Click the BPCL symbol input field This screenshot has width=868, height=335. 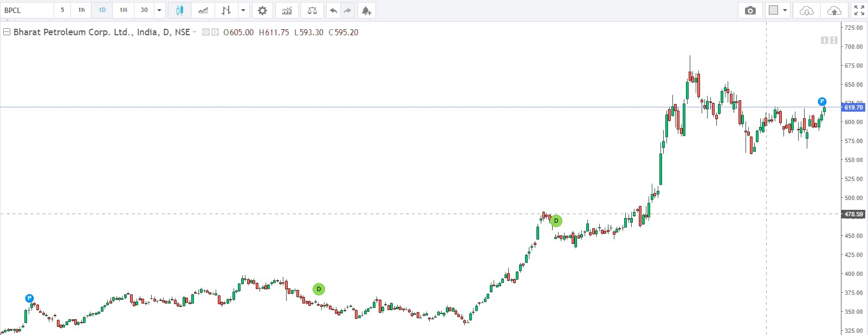[x=27, y=10]
